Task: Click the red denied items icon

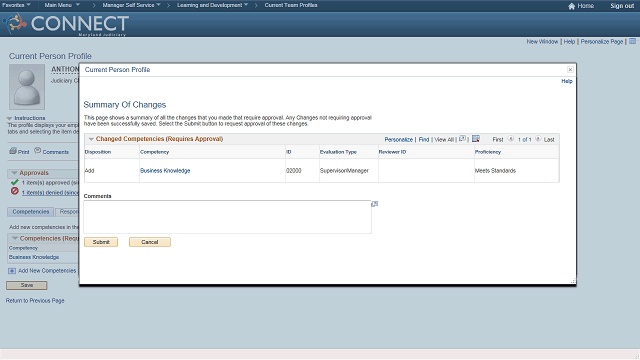Action: click(x=15, y=191)
